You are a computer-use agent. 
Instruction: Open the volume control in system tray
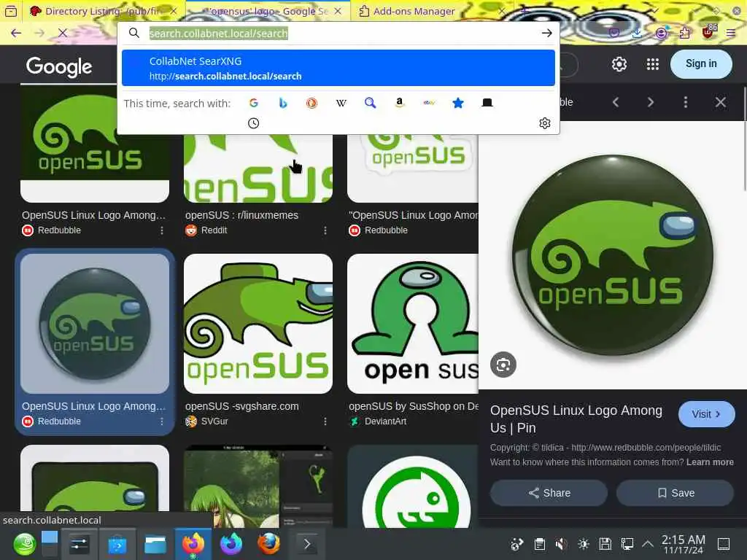point(561,544)
